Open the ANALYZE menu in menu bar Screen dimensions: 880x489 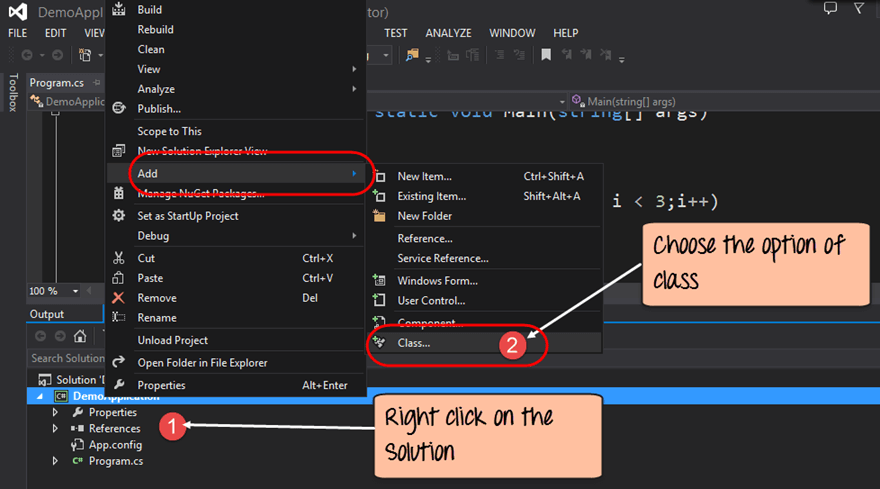pos(448,33)
